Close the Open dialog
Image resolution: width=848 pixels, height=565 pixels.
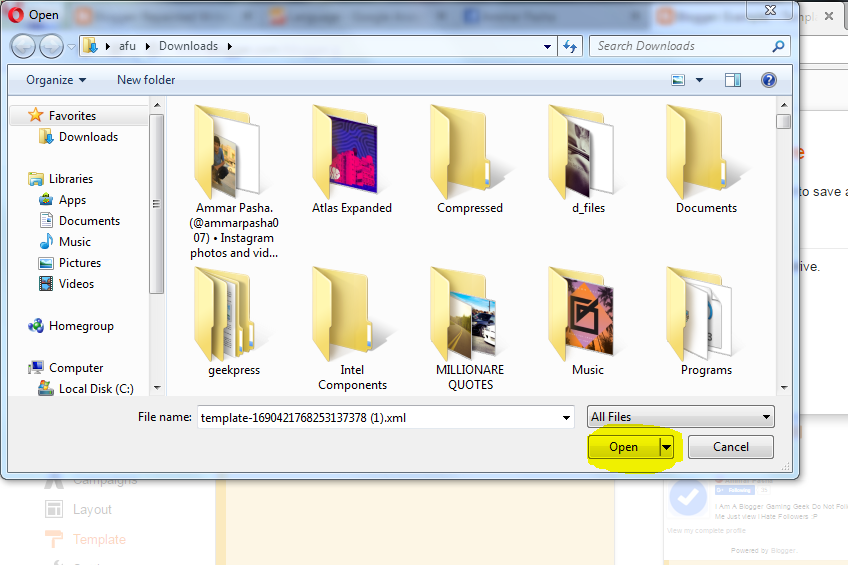click(x=771, y=10)
